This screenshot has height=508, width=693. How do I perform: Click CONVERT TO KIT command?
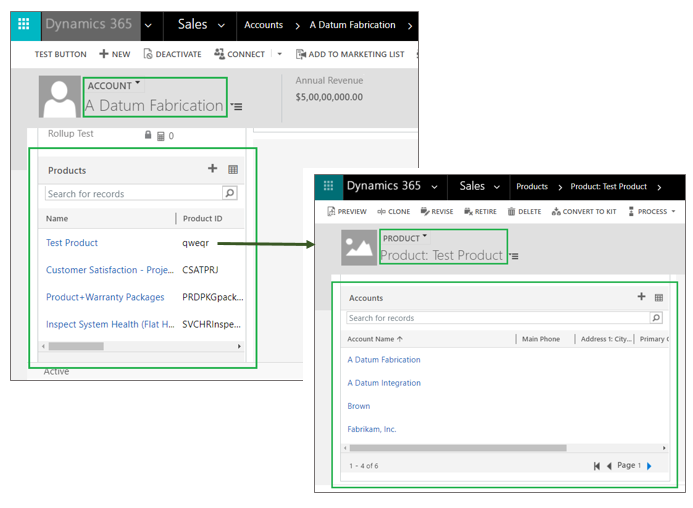click(584, 212)
